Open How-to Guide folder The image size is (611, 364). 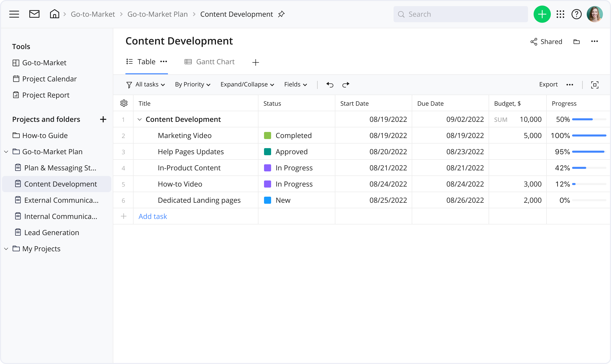(x=40, y=135)
